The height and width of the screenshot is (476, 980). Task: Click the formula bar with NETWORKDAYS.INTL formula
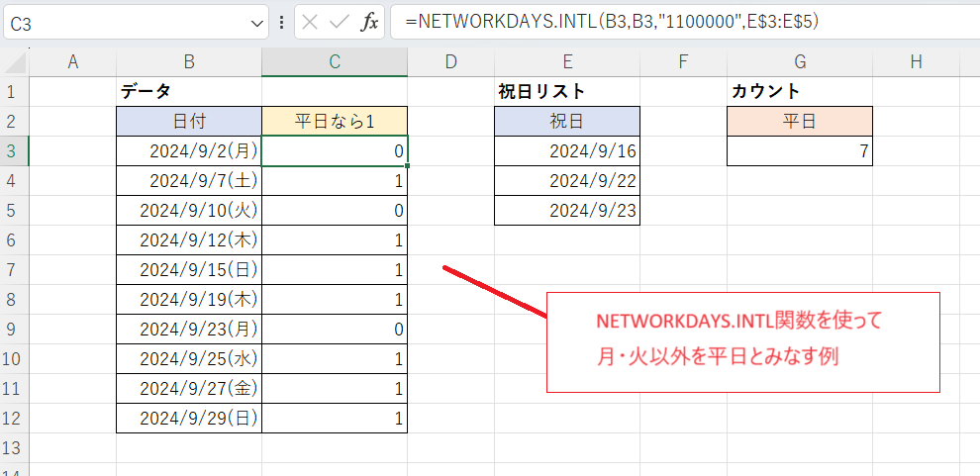[x=685, y=23]
